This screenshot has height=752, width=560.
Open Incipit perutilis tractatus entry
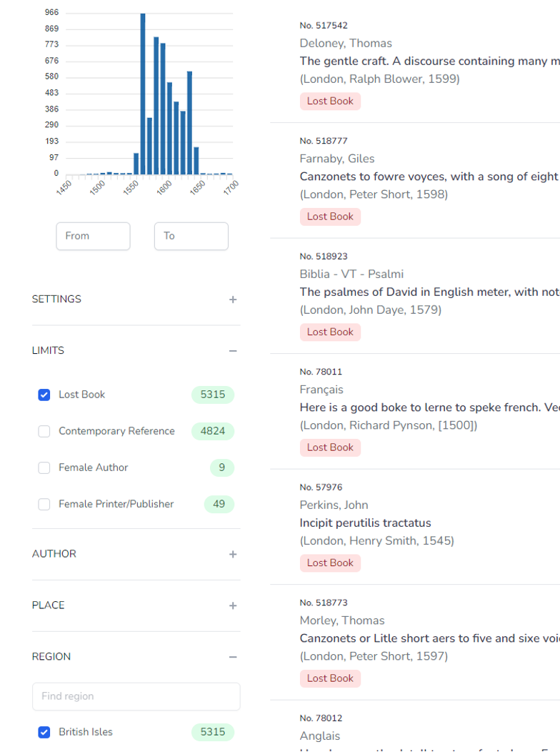point(365,523)
